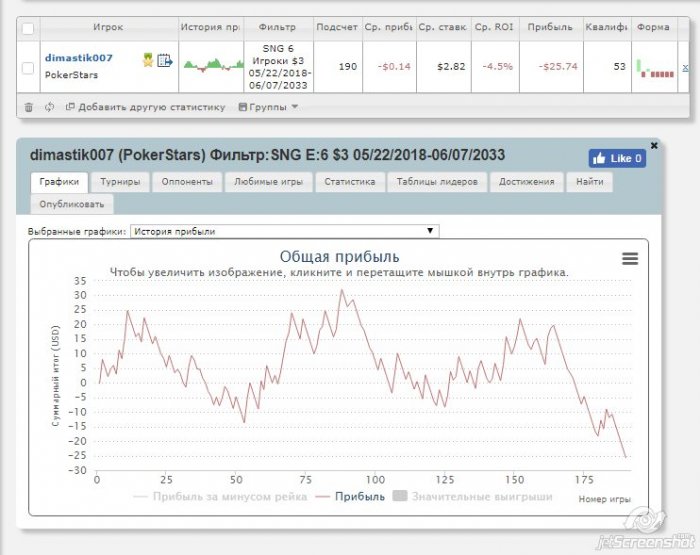Toggle the Значительные выигрыши legend item
700x555 pixels.
(473, 497)
